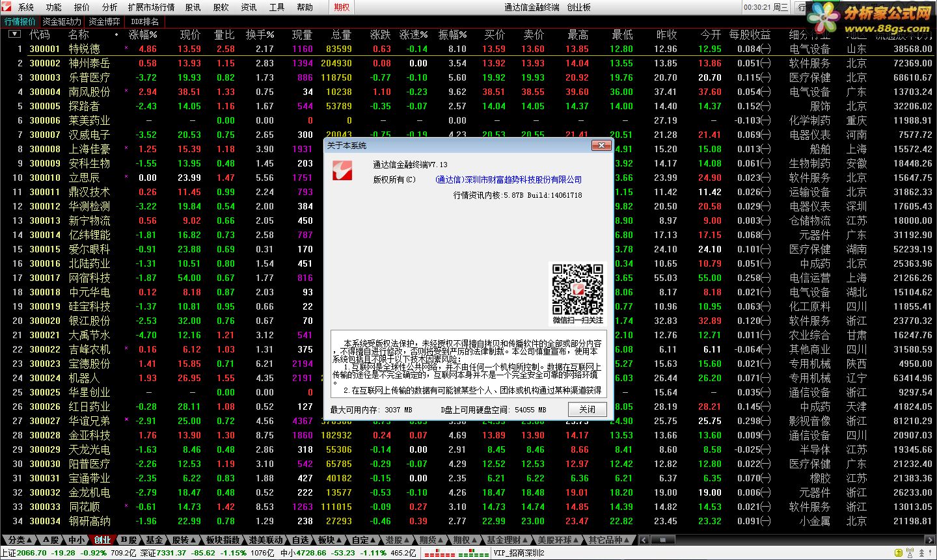Click the exclamation mark icon in status bar
The image size is (937, 560).
930,553
